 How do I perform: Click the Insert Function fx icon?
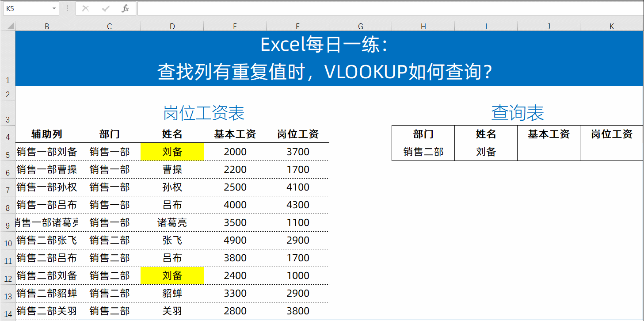click(126, 8)
